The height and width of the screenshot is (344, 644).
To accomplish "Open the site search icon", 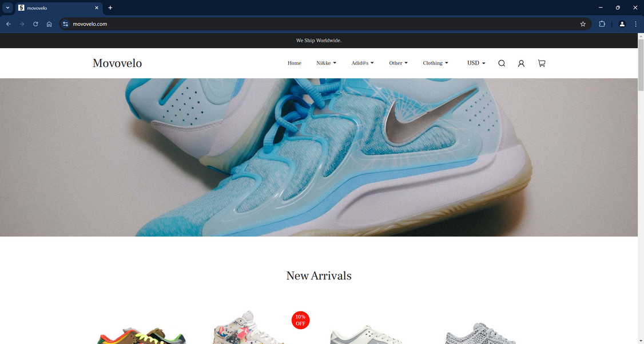I will click(x=502, y=63).
